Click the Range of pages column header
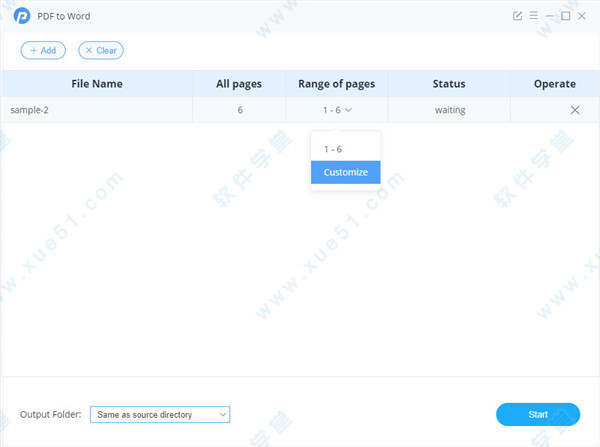The height and width of the screenshot is (447, 600). [338, 84]
